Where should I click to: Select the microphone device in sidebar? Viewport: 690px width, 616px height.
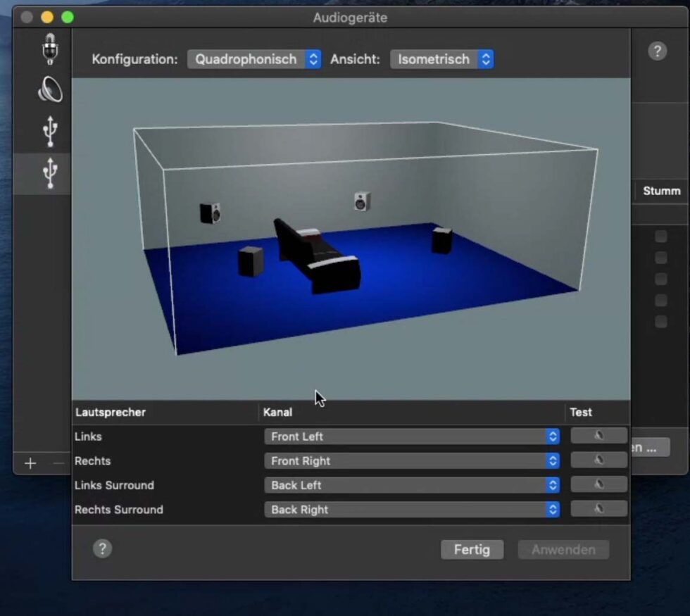pyautogui.click(x=50, y=49)
